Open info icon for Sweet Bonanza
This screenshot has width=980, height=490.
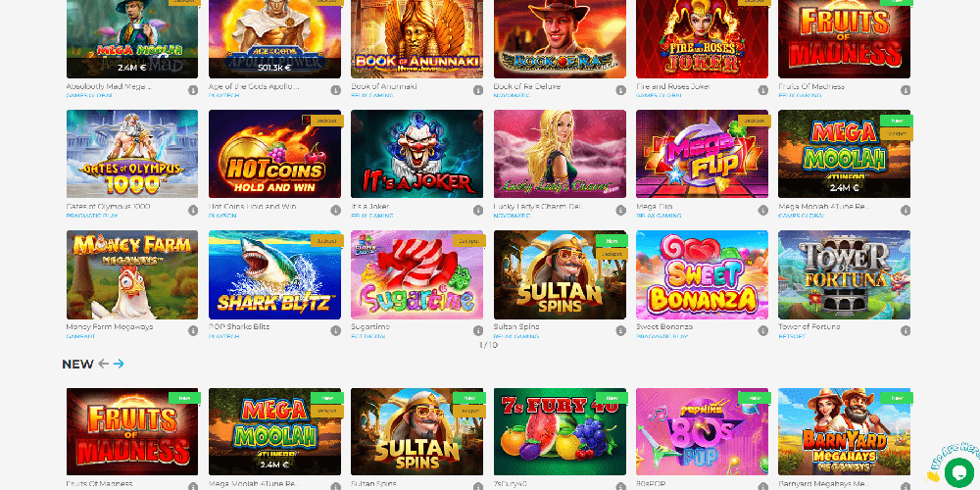click(x=763, y=330)
